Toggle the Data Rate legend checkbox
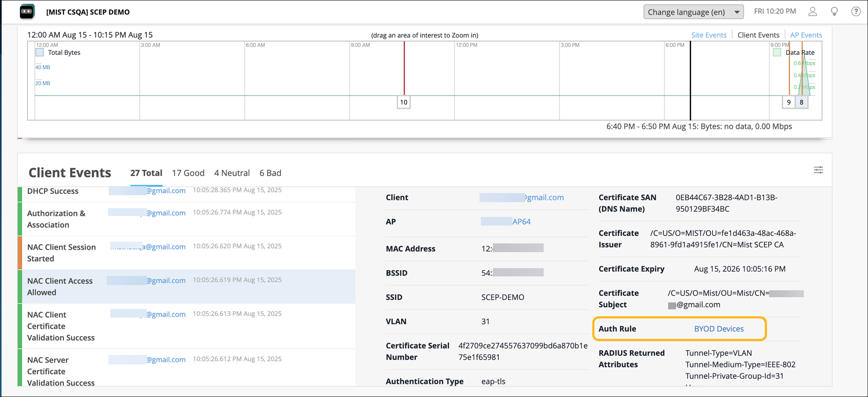 (777, 52)
